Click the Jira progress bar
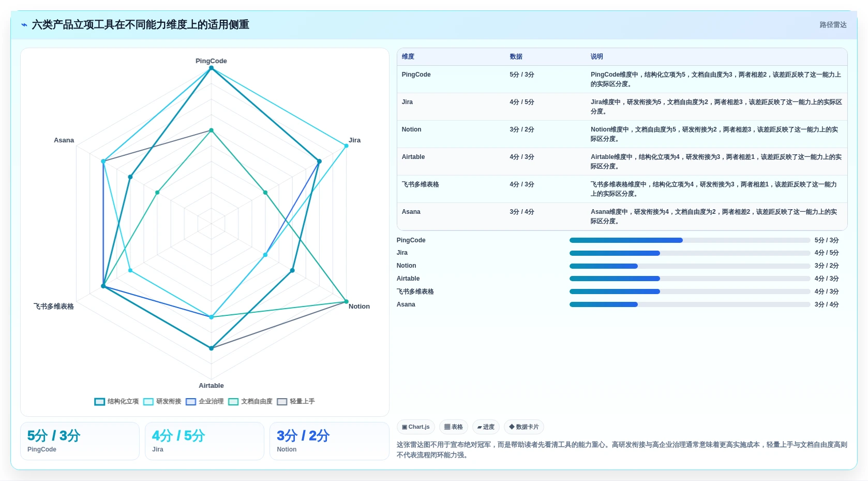 tap(690, 253)
